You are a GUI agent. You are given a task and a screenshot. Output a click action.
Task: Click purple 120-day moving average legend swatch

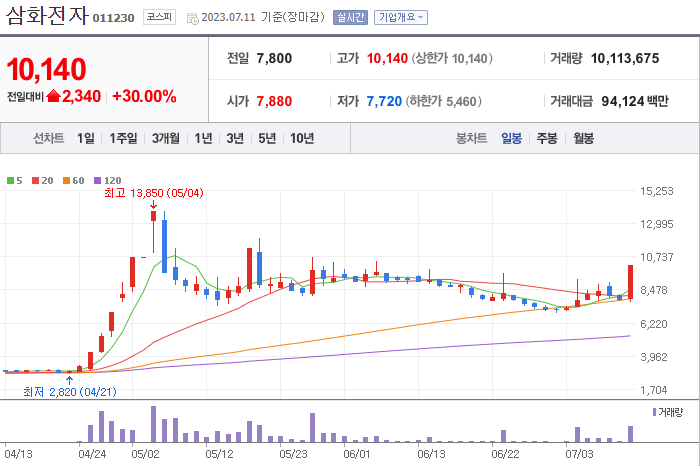(x=98, y=180)
